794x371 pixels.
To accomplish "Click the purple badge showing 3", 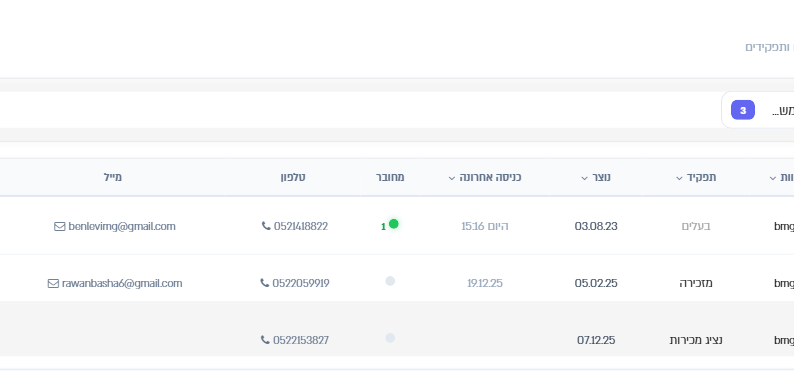I will 743,110.
